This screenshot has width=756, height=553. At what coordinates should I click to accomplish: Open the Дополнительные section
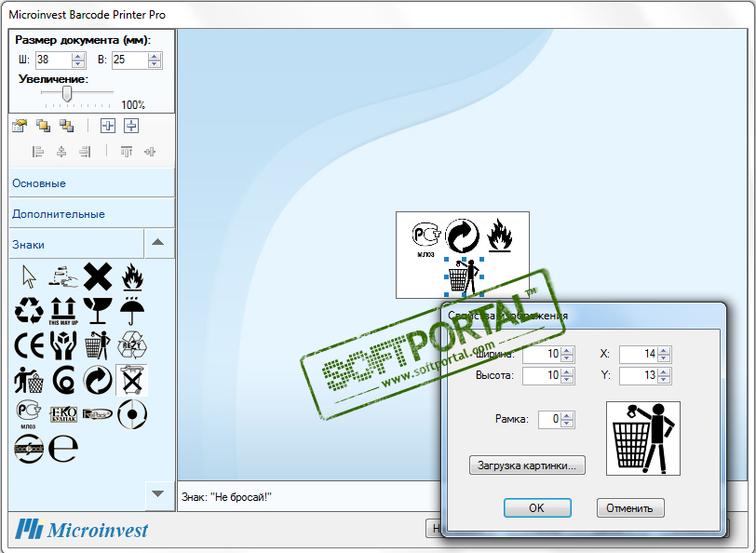click(x=91, y=213)
